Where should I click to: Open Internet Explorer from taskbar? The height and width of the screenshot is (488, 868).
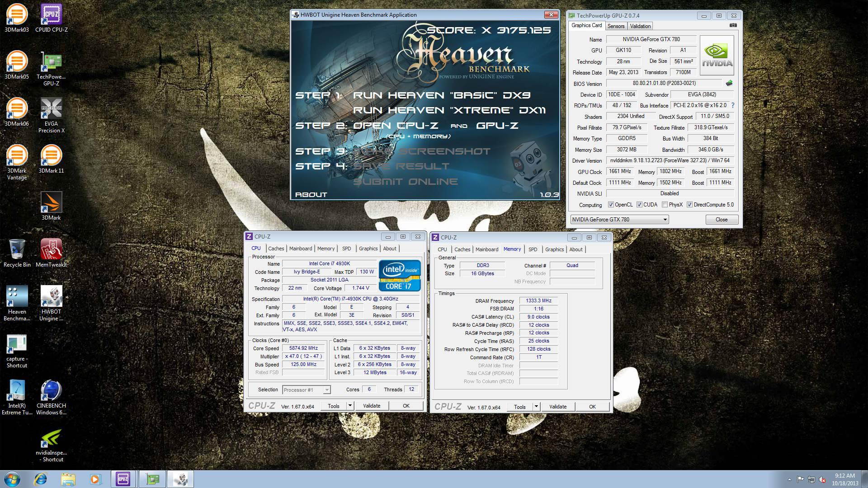[41, 479]
